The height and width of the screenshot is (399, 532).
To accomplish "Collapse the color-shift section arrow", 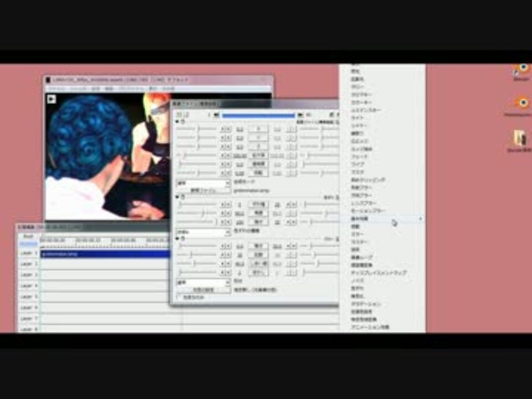I will click(177, 197).
